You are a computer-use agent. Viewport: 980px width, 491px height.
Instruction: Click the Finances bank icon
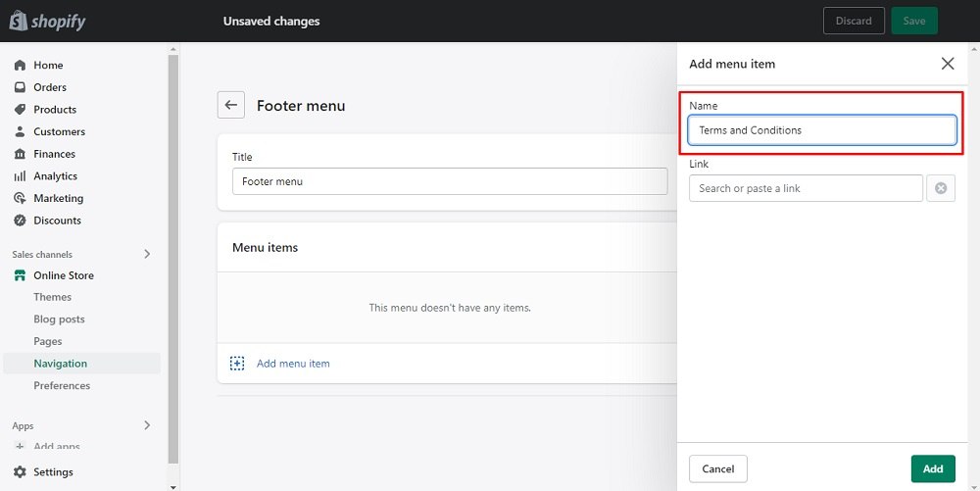20,154
